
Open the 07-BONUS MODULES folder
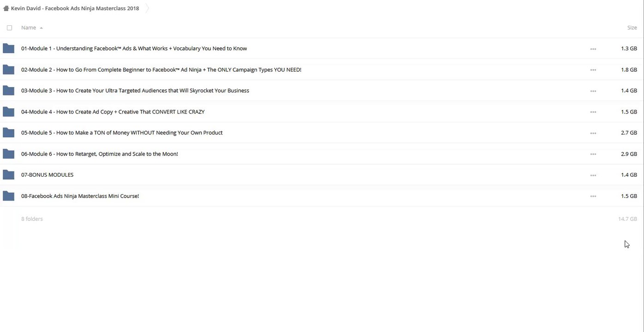tap(47, 175)
